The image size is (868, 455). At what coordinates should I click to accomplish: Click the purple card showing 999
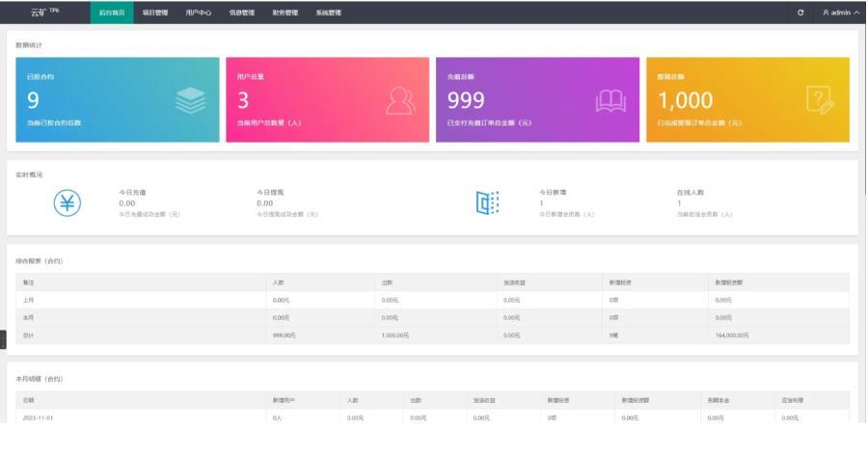point(537,99)
